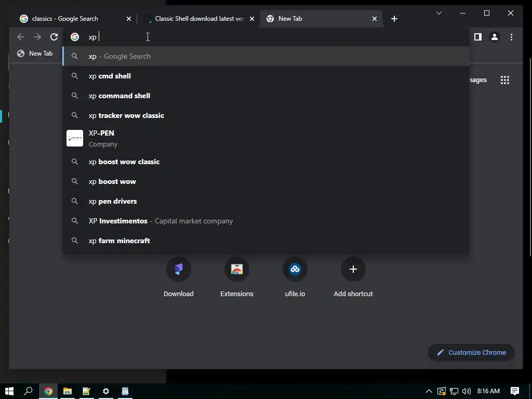
Task: Open the ufile.io shortcut tile
Action: (295, 277)
